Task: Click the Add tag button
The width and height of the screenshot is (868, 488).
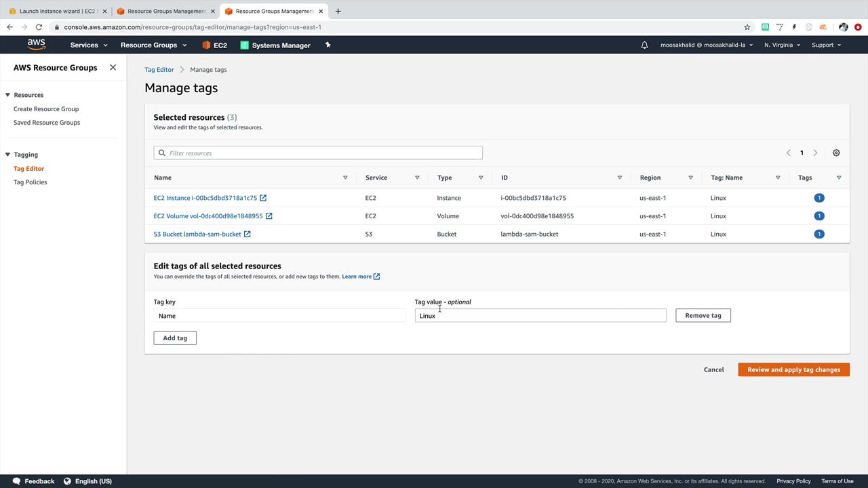Action: click(175, 338)
